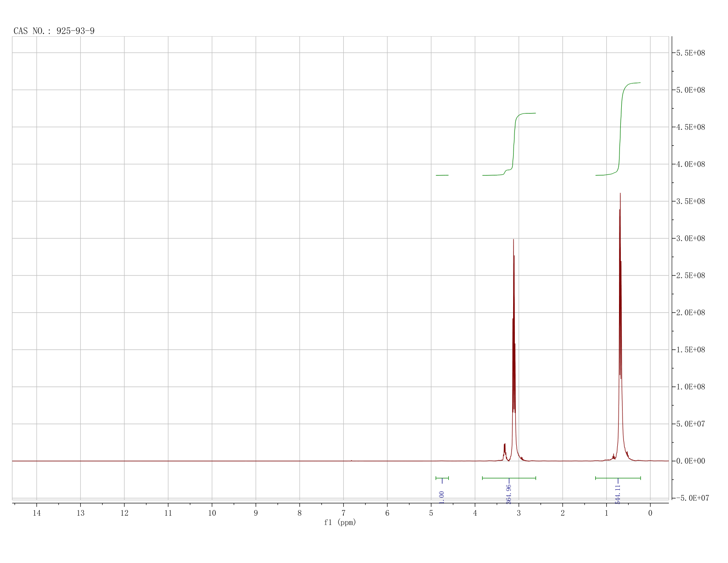The width and height of the screenshot is (728, 563).
Task: Click the integral range bar under 4.75 ppm
Action: (x=442, y=478)
